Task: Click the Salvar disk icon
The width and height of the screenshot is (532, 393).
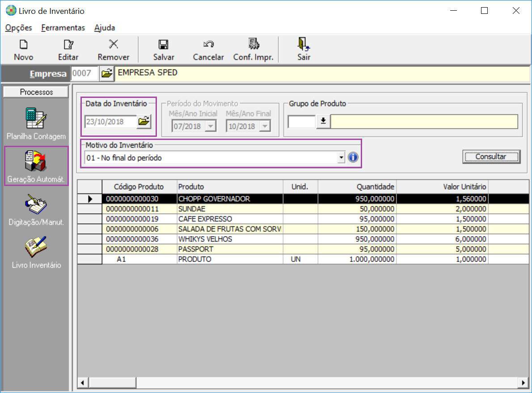Action: pyautogui.click(x=163, y=45)
